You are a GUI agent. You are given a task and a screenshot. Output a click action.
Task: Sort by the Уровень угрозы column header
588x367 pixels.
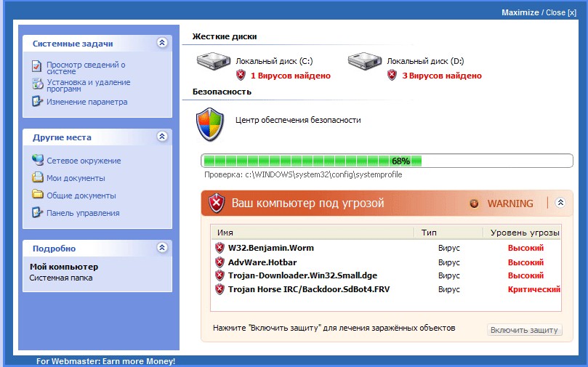522,233
